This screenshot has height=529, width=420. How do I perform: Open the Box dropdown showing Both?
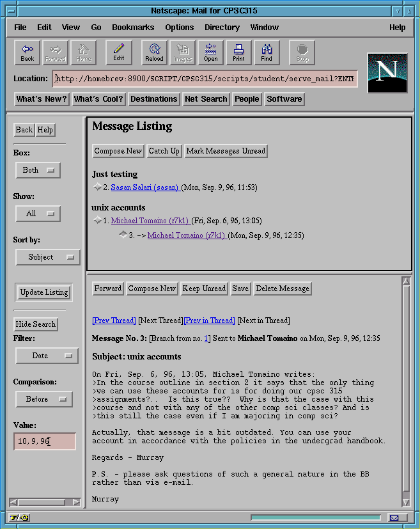(38, 170)
